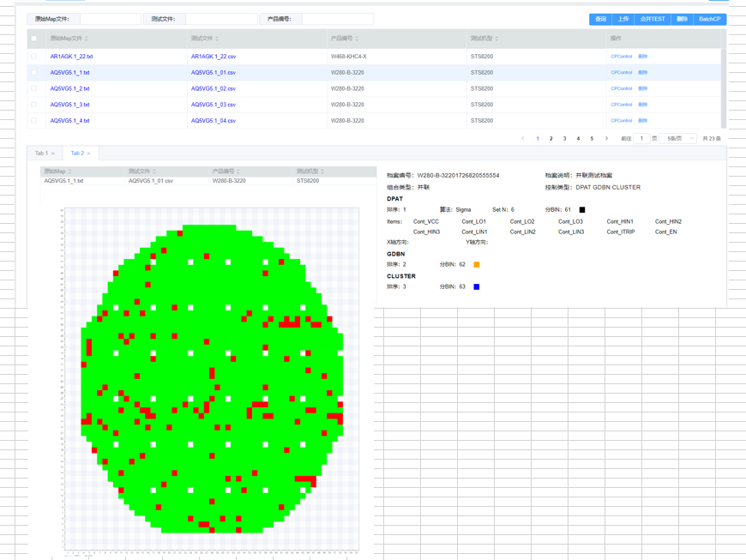Go to previous page with the left arrow

[523, 138]
